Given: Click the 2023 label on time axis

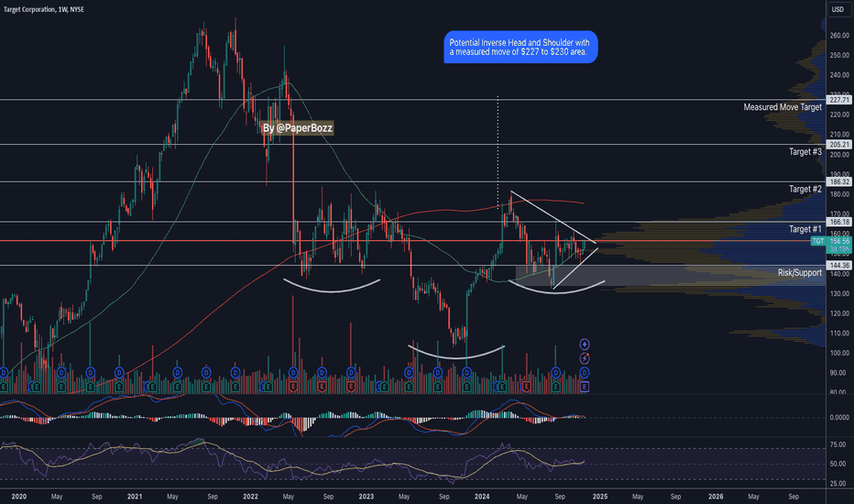Looking at the screenshot, I should (367, 497).
